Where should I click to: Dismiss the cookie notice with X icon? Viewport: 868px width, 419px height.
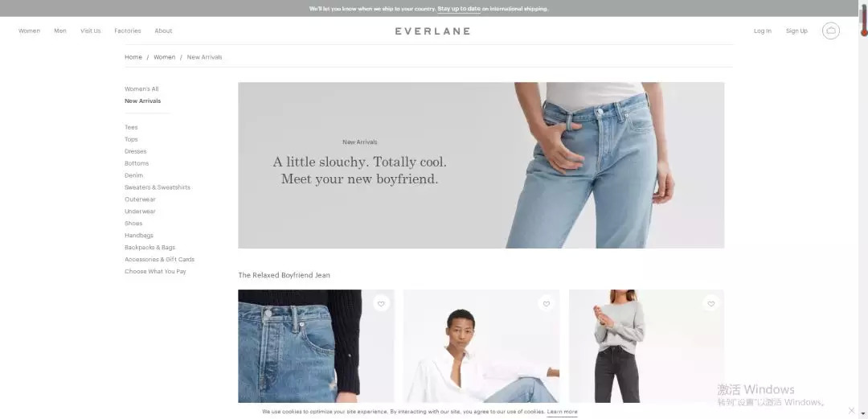851,411
